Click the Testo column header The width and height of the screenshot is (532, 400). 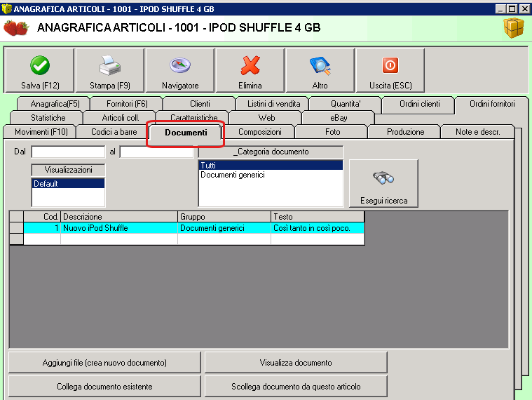point(318,217)
